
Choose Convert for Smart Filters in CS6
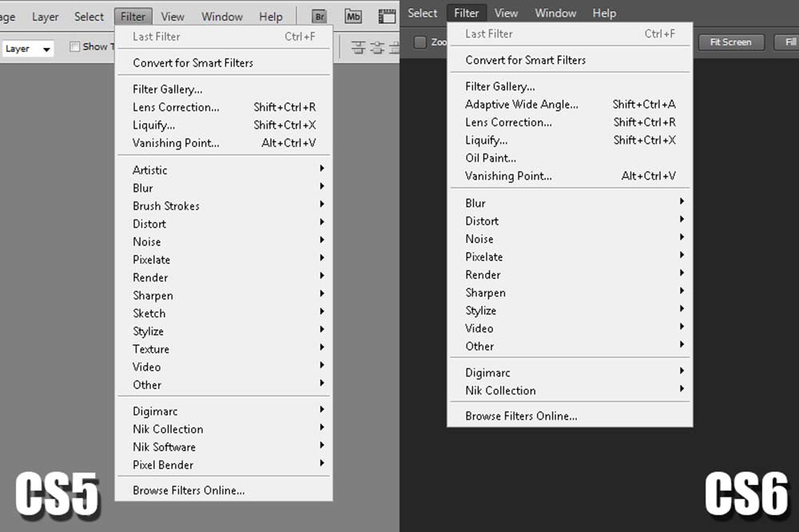click(x=570, y=60)
